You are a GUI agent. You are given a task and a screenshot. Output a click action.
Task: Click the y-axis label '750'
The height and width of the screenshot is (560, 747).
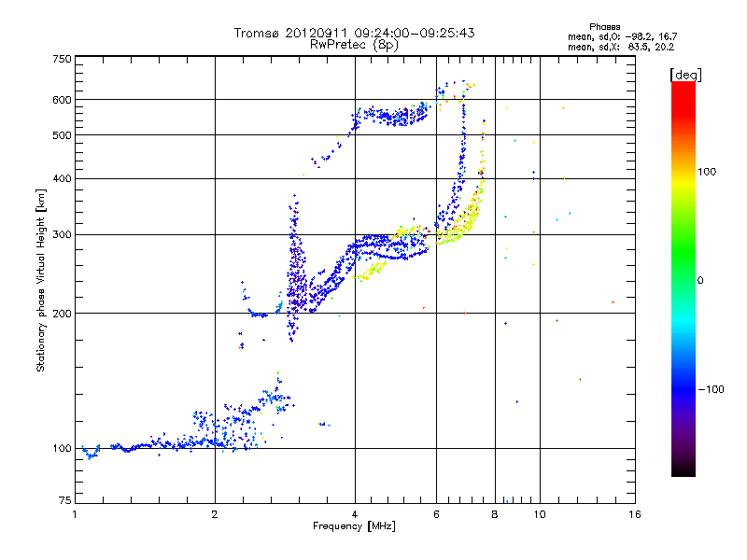pyautogui.click(x=62, y=59)
